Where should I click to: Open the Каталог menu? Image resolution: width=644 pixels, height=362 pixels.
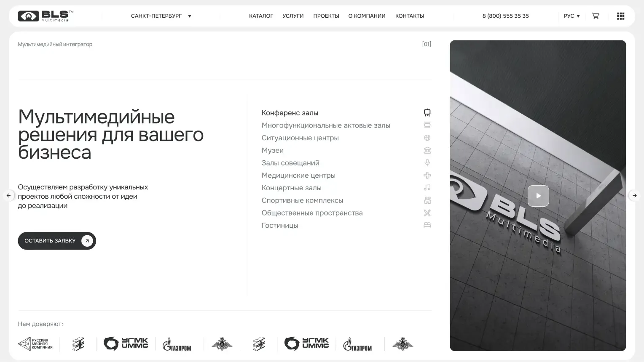[261, 16]
